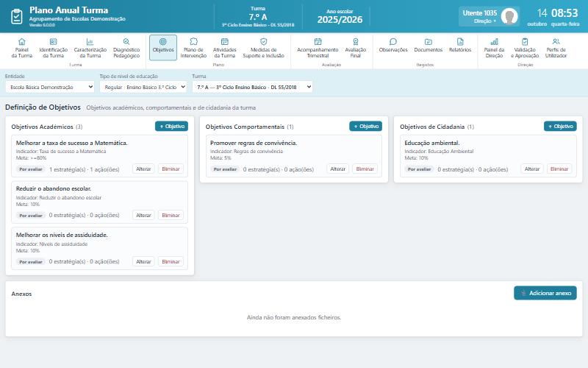Click the 08:53 clock display
Image resolution: width=588 pixels, height=368 pixels.
(564, 13)
